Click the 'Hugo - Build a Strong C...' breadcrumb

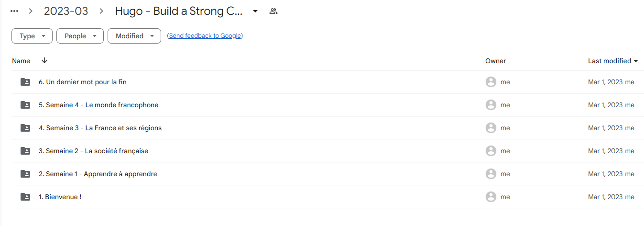coord(179,11)
